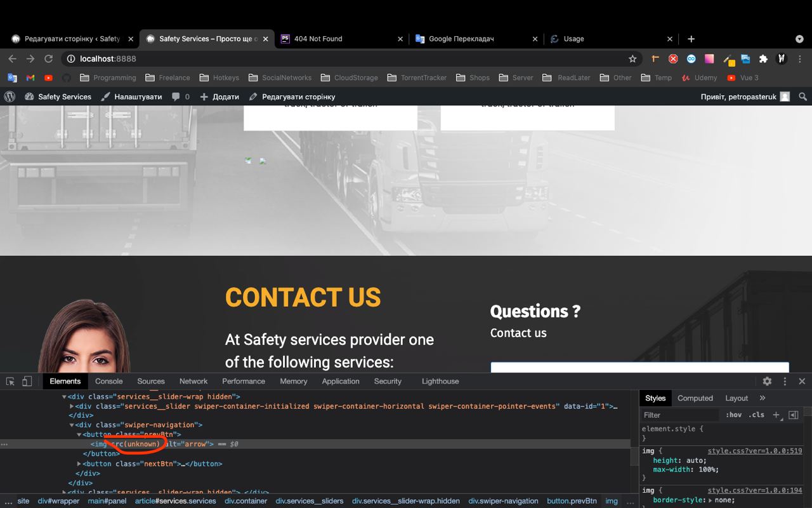This screenshot has height=508, width=812.
Task: Select button.prevBtn breadcrumb
Action: click(x=572, y=501)
